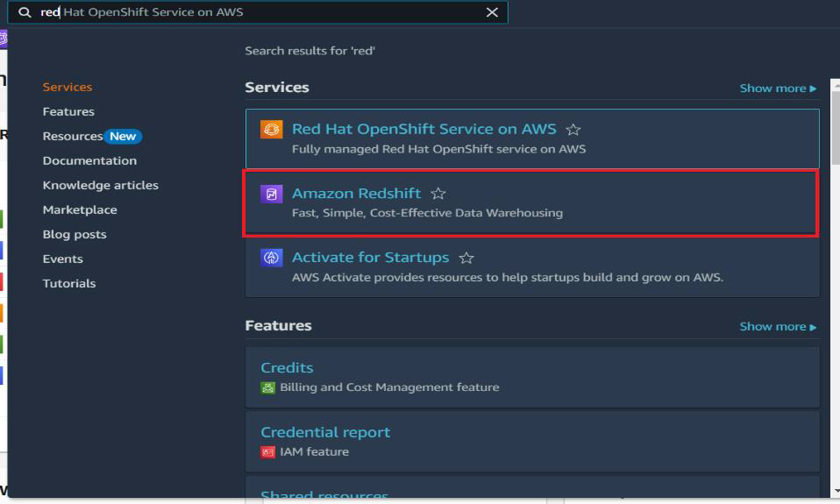Select Knowledge articles category
This screenshot has height=504, width=840.
100,185
